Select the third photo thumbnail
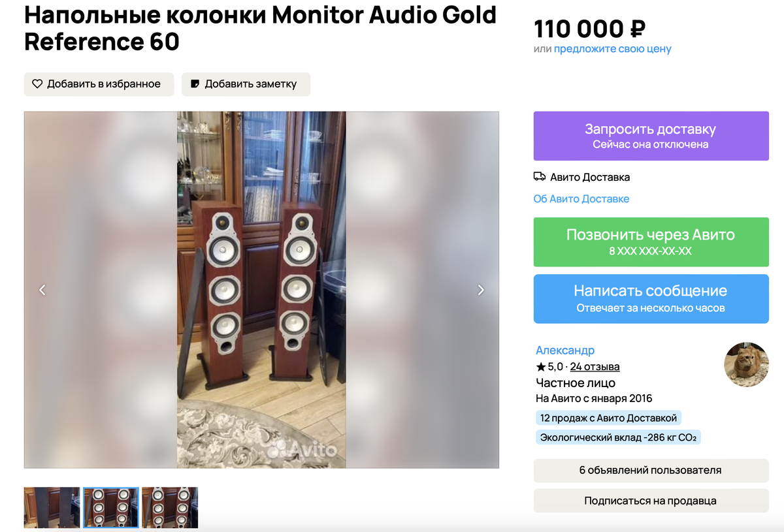The height and width of the screenshot is (532, 784). (170, 507)
